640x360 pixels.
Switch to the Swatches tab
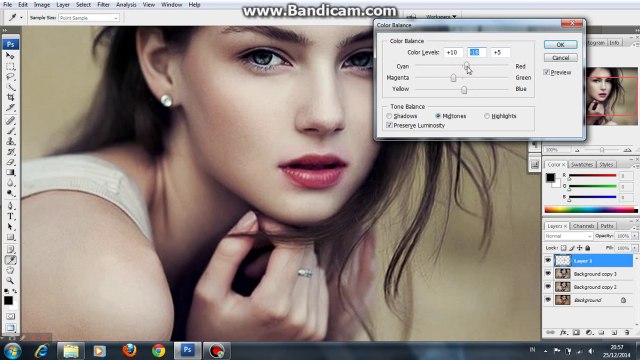(x=582, y=164)
